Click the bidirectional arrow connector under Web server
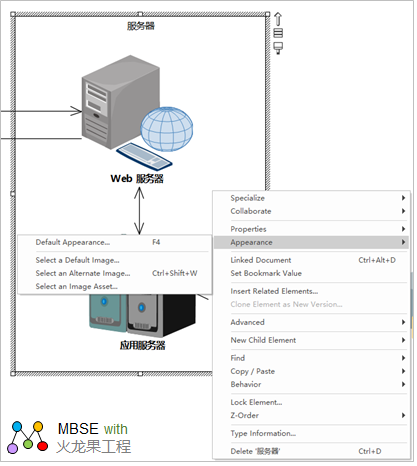 (x=140, y=212)
